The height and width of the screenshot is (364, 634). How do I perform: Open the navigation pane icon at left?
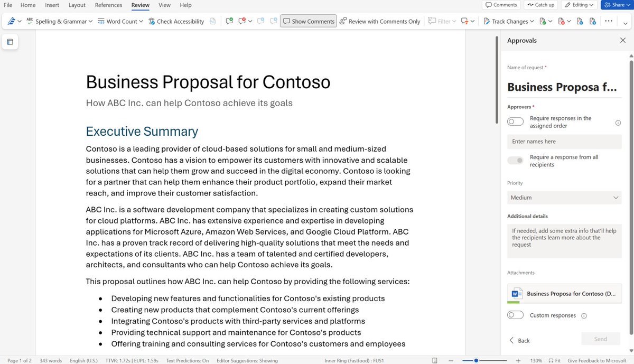pos(10,42)
